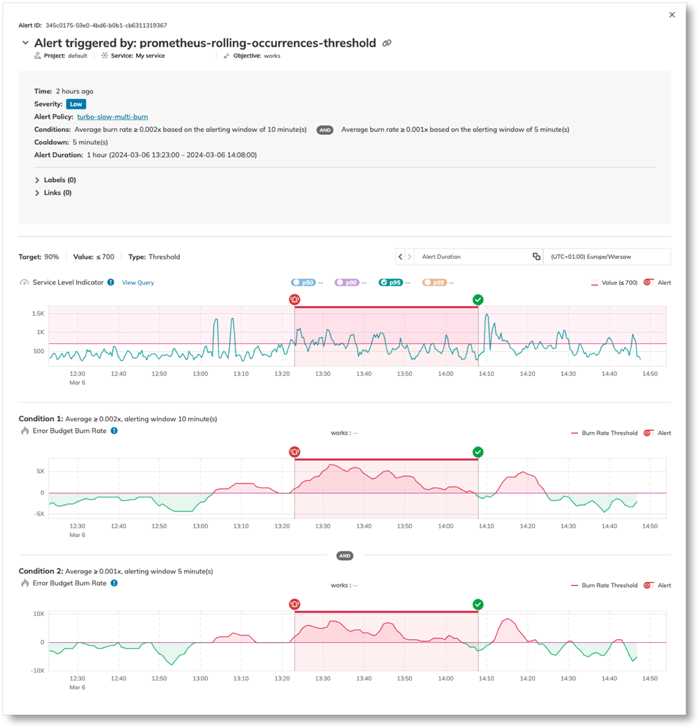The image size is (700, 728).
Task: Open the Europe/Warsaw timezone selector
Action: point(607,256)
